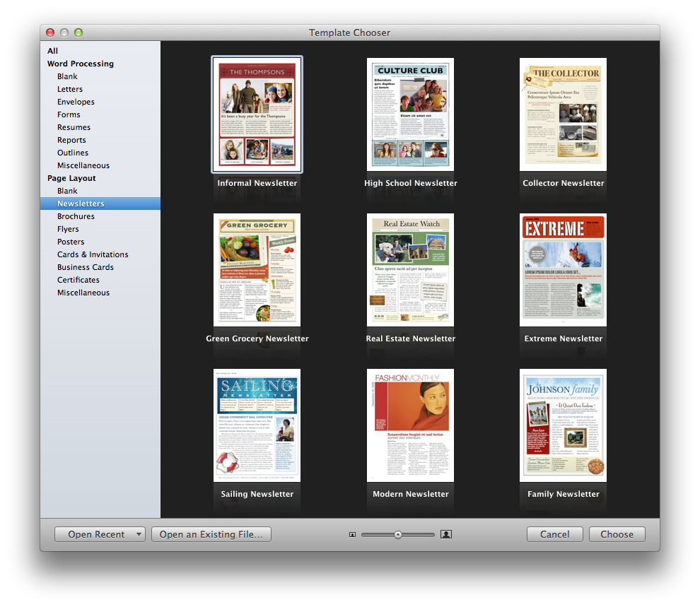Select the Informal Newsletter template thumbnail
Viewport: 700px width, 607px height.
257,114
